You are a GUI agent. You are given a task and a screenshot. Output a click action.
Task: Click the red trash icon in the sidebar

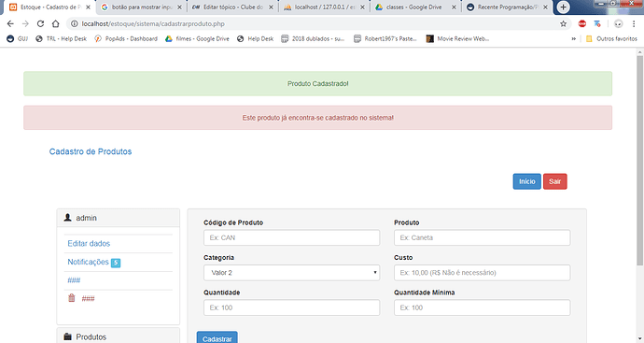tap(72, 298)
